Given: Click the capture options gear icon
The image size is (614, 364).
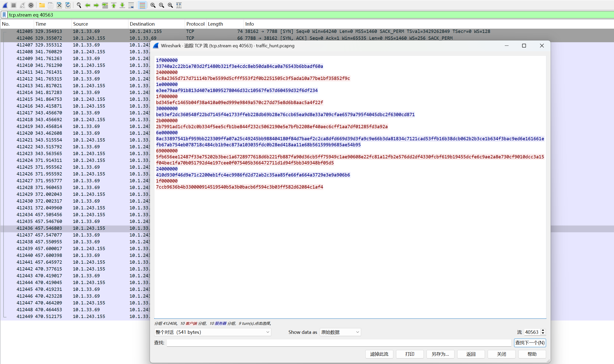Looking at the screenshot, I should click(x=31, y=5).
